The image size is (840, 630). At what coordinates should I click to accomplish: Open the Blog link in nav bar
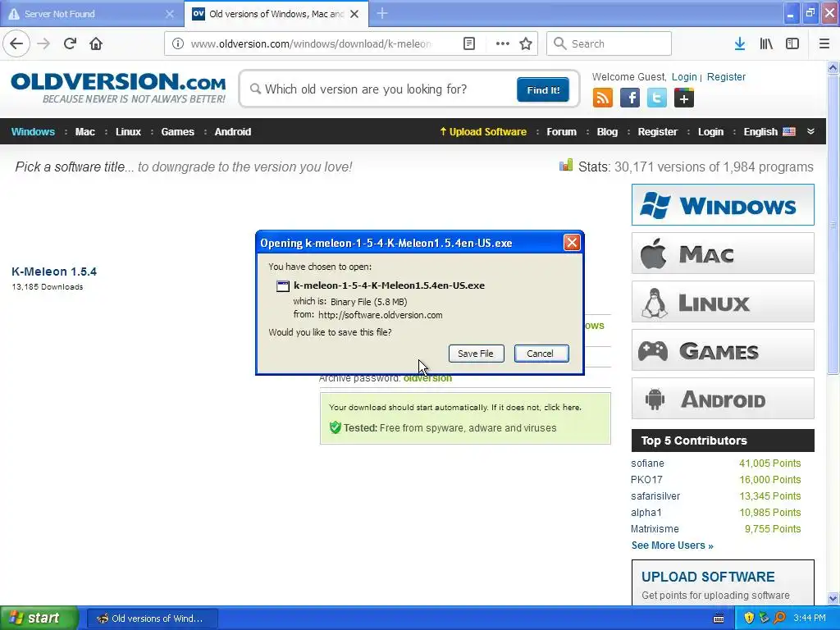[607, 132]
